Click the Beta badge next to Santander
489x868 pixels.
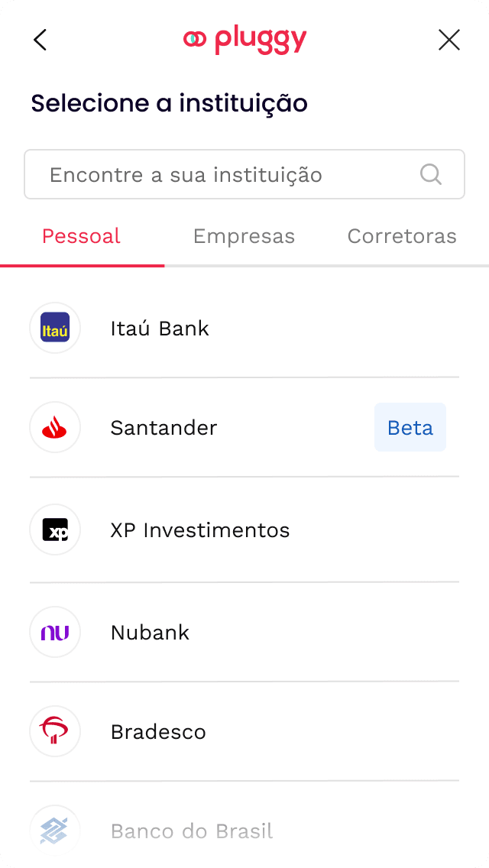point(410,428)
